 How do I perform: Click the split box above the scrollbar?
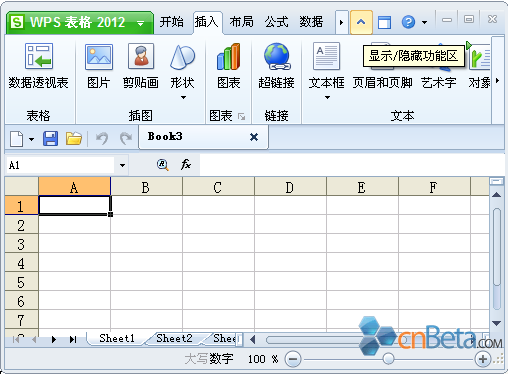tap(496, 181)
